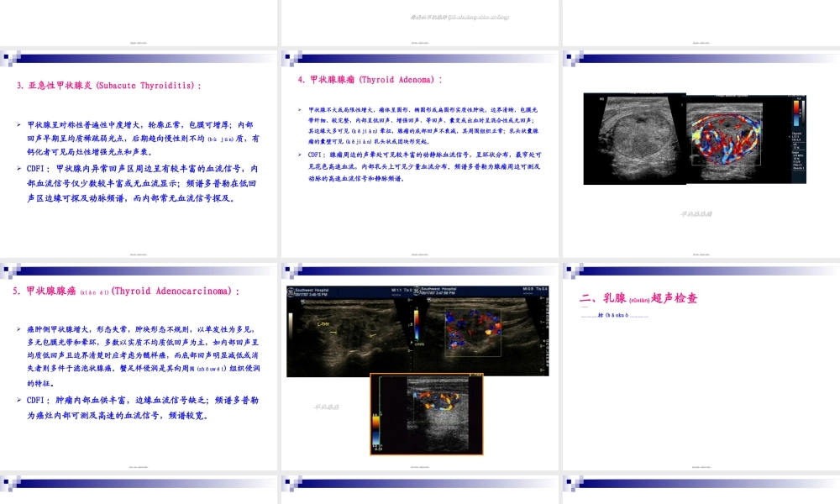Image resolution: width=840 pixels, height=504 pixels.
Task: Select the bottom-center Doppler image on carcinoma slide
Action: coord(419,414)
